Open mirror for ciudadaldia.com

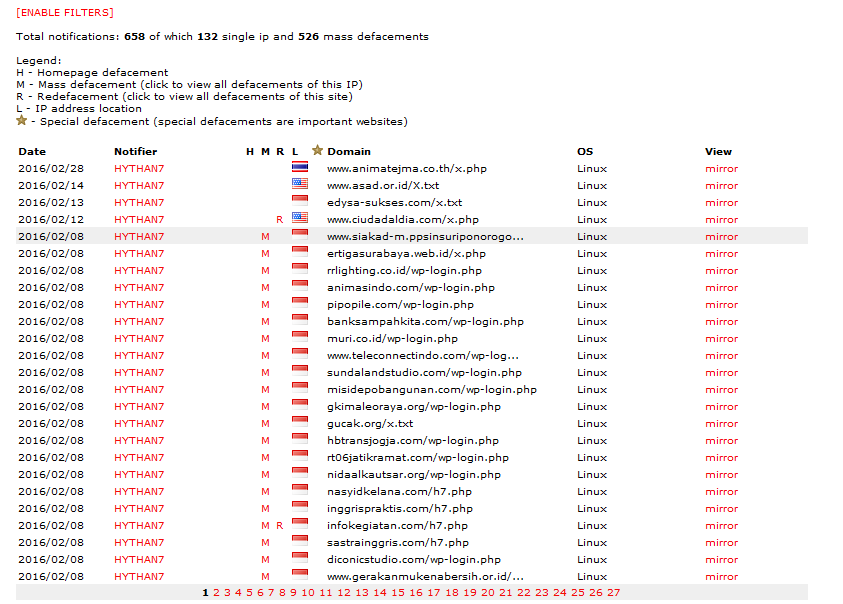(721, 219)
